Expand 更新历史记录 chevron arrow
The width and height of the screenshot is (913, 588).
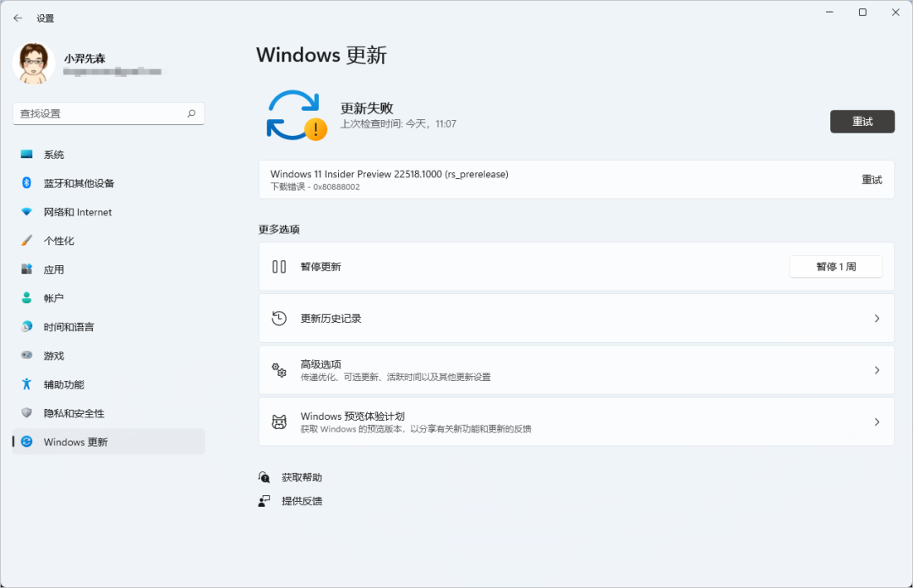[877, 318]
